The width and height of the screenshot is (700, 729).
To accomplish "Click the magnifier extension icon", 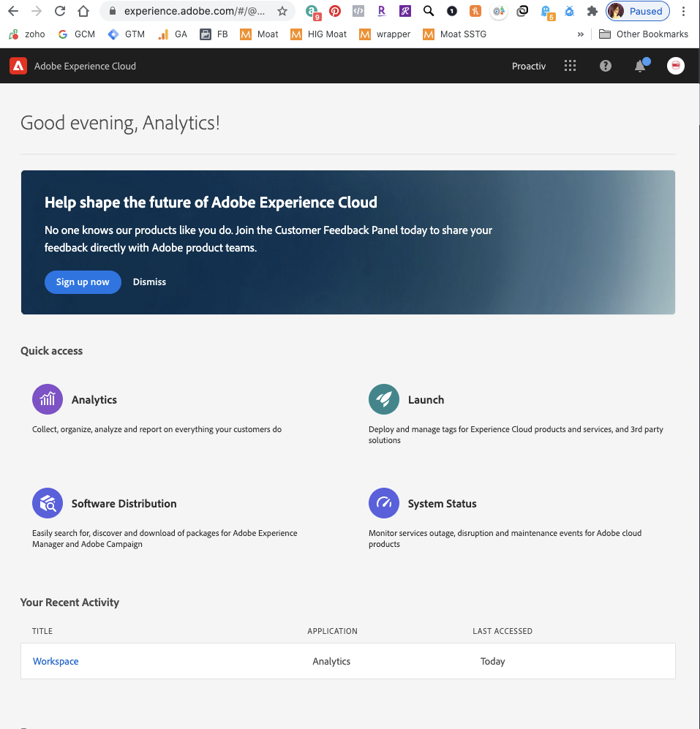I will pyautogui.click(x=429, y=11).
